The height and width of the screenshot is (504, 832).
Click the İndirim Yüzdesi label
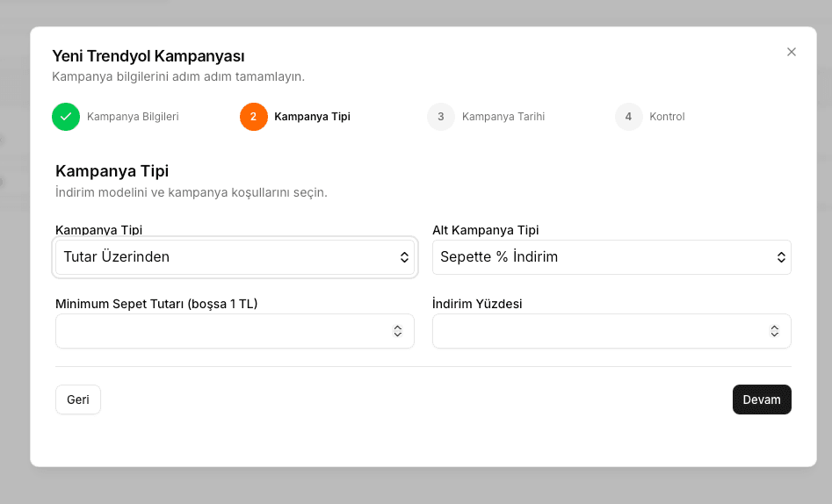coord(477,304)
